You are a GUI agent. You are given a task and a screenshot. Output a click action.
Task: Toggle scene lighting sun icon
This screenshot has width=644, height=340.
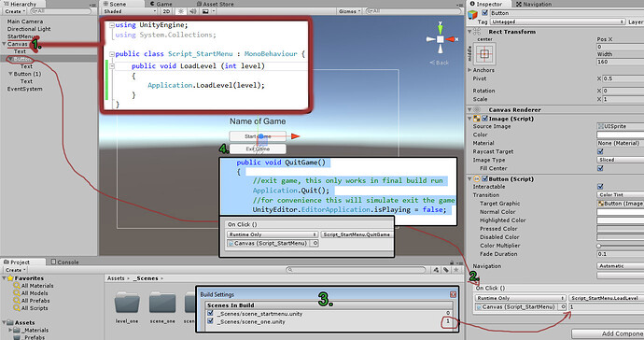click(x=181, y=11)
